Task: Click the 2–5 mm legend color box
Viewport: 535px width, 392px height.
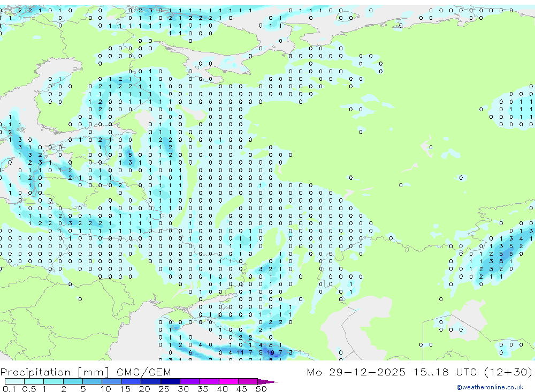Action: (73, 381)
